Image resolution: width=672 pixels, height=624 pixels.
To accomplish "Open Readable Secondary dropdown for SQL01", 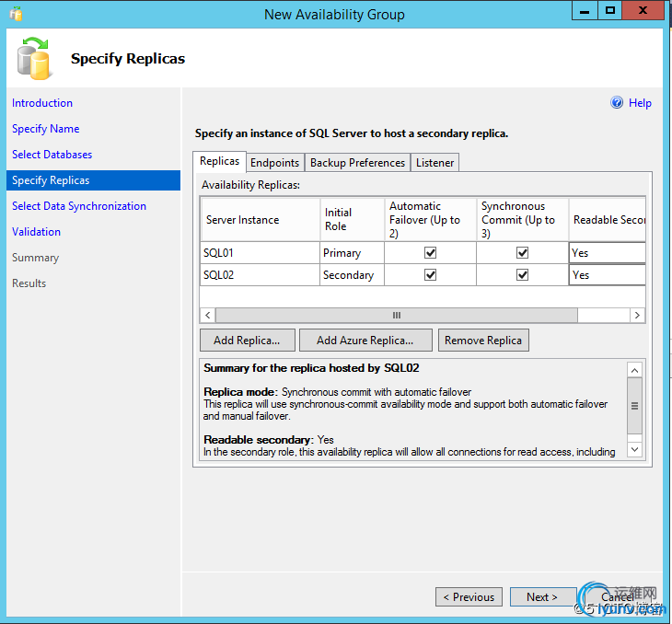I will pyautogui.click(x=608, y=253).
